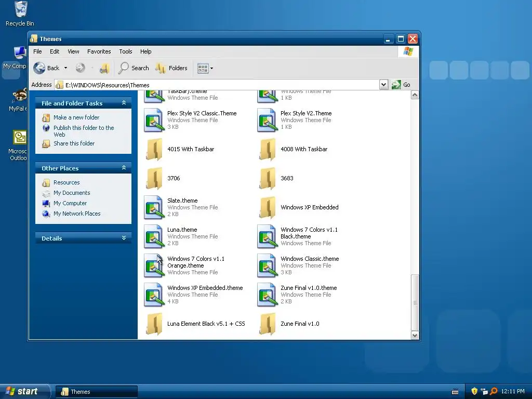
Task: Open My Computer desktop icon
Action: pyautogui.click(x=15, y=58)
